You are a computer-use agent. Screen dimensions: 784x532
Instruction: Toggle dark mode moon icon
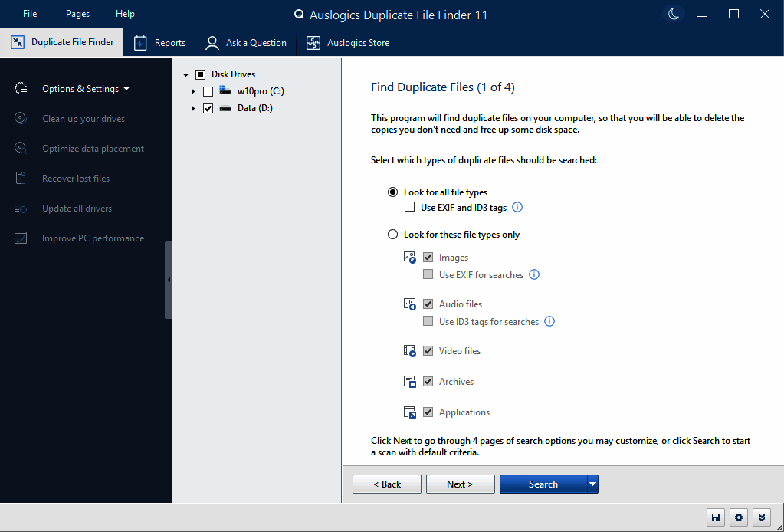click(x=673, y=14)
